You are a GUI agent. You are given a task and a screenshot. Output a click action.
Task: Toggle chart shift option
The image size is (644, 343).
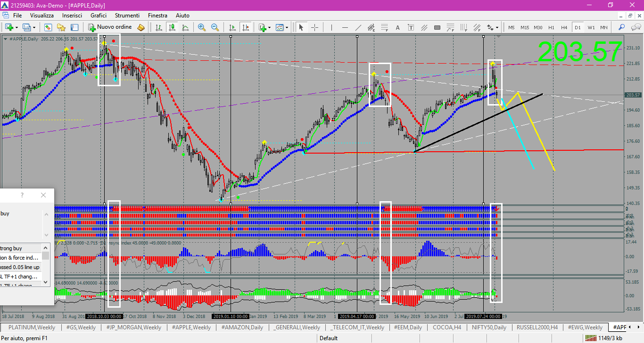pyautogui.click(x=246, y=27)
